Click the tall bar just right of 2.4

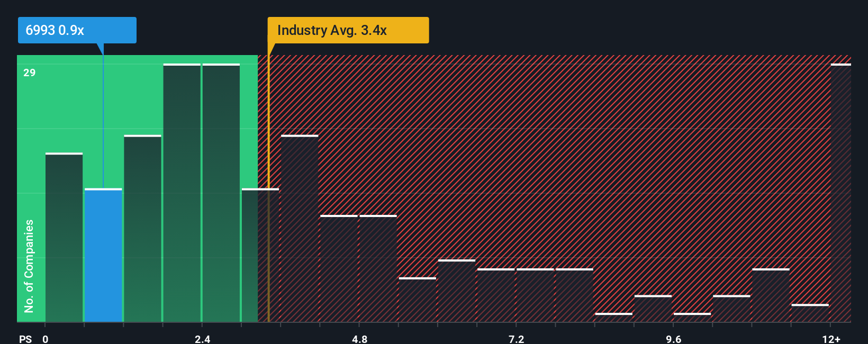221,193
